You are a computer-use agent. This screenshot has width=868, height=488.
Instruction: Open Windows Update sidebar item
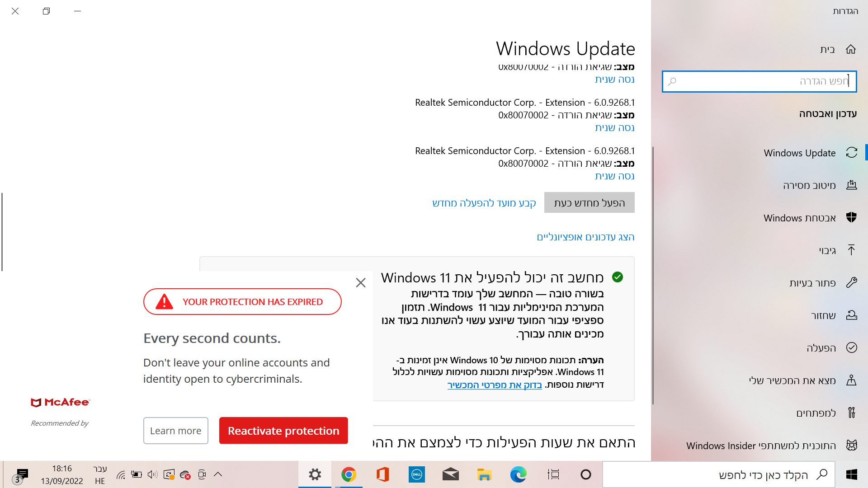(x=800, y=153)
